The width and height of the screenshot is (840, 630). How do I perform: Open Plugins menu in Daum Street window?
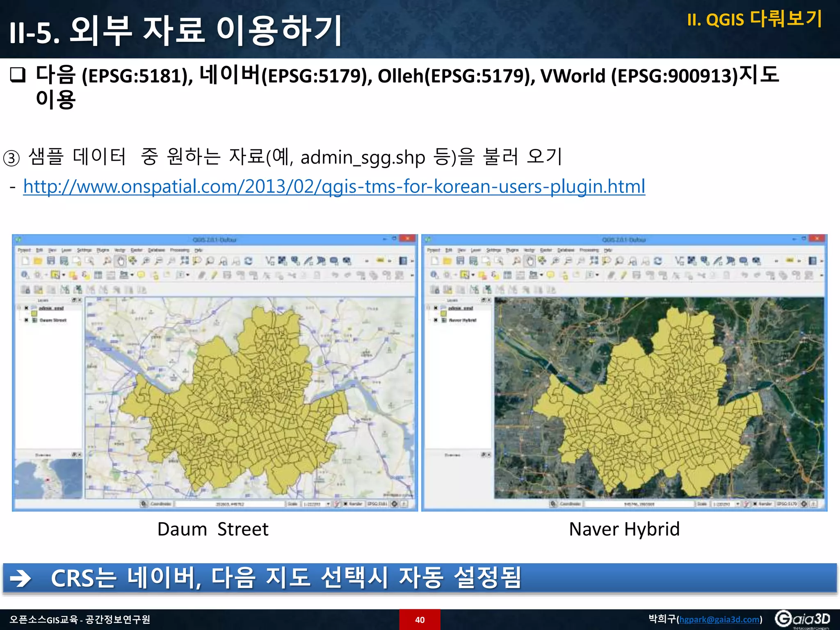(x=103, y=250)
